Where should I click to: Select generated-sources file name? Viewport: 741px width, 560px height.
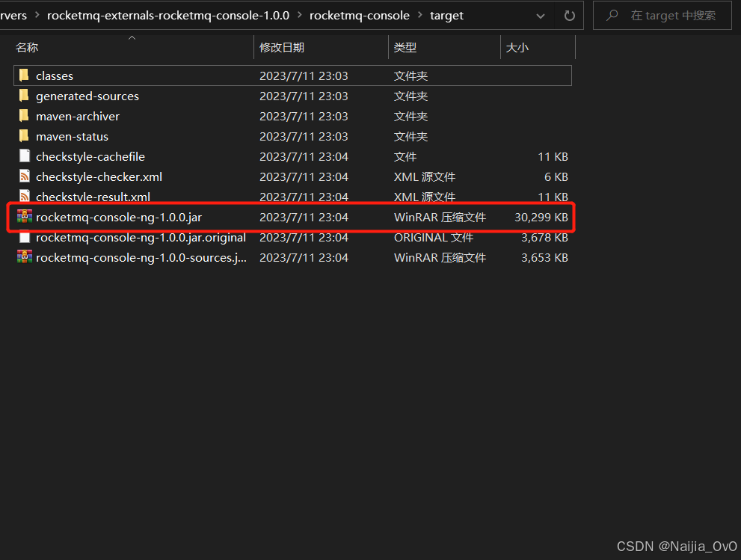pos(87,96)
